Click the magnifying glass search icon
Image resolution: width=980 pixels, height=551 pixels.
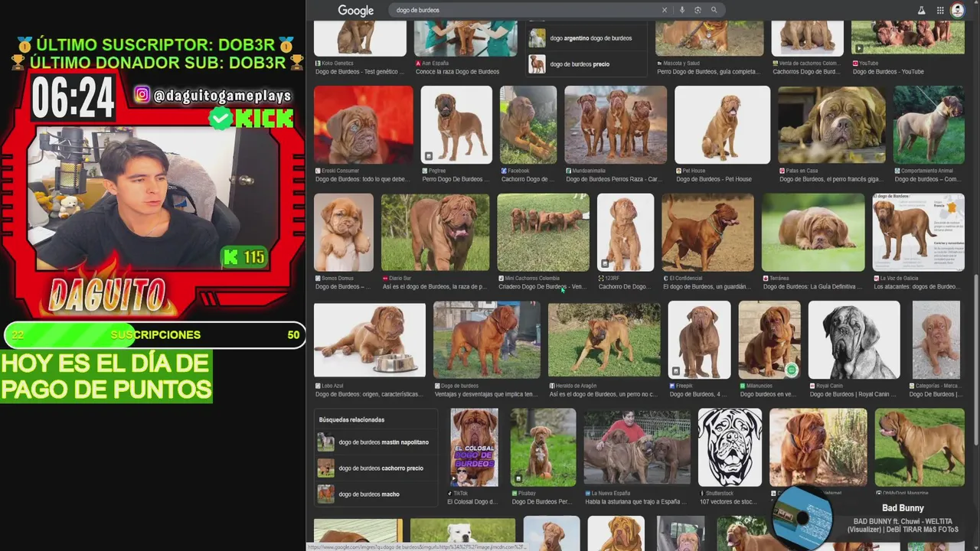(x=714, y=10)
